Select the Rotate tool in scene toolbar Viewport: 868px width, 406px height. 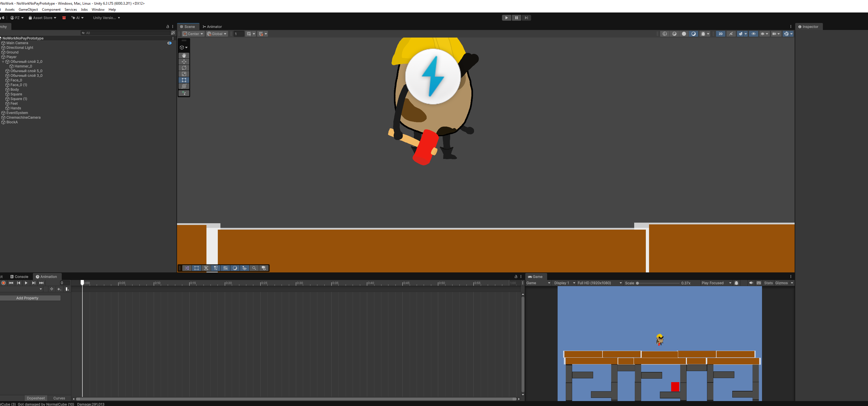184,68
